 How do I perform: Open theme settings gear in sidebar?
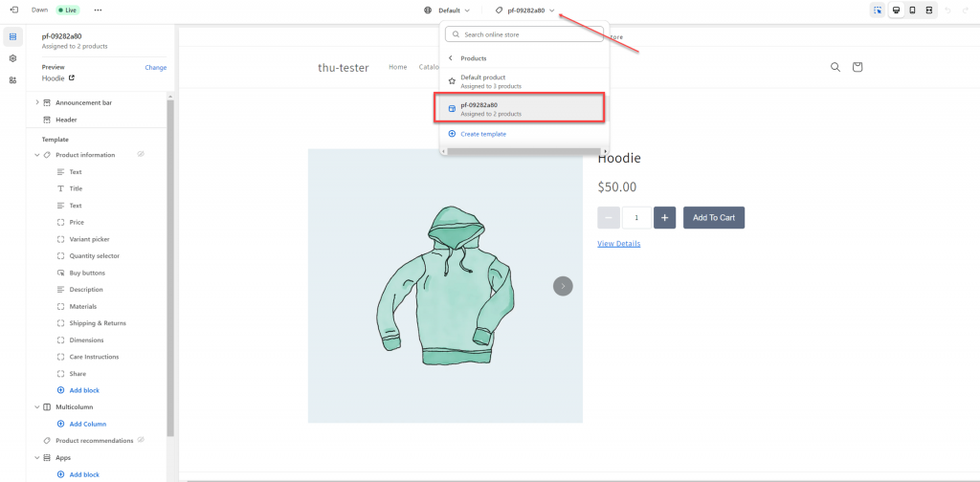pos(12,58)
